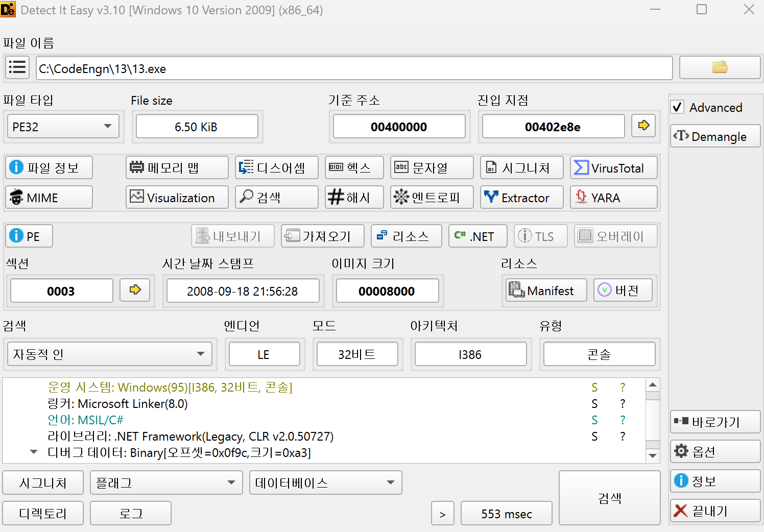
Task: Toggle the Advanced checkbox
Action: tap(677, 107)
